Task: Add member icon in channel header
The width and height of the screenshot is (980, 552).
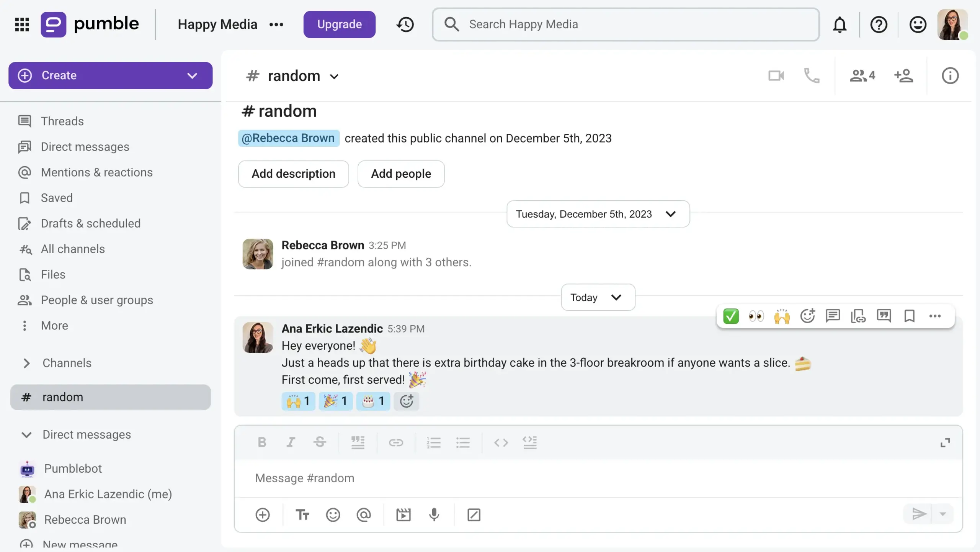Action: point(903,75)
